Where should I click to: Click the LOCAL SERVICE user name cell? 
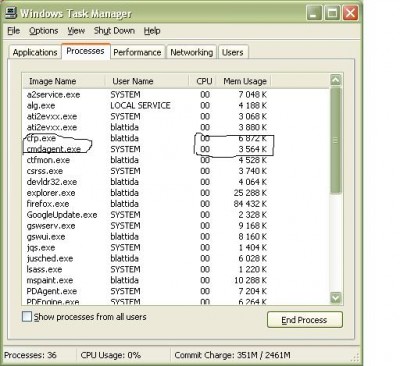click(140, 106)
